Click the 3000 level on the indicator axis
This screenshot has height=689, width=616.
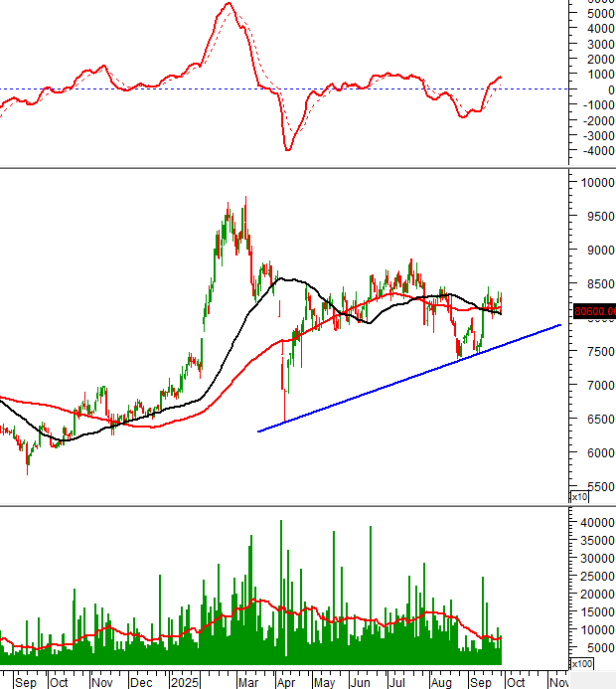tap(601, 45)
